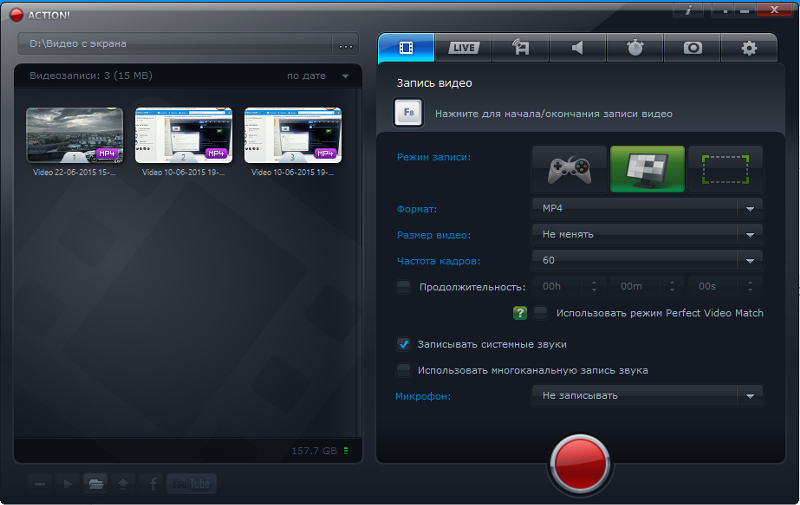Click the red ACTION! logo icon
The height and width of the screenshot is (505, 800).
[17, 15]
